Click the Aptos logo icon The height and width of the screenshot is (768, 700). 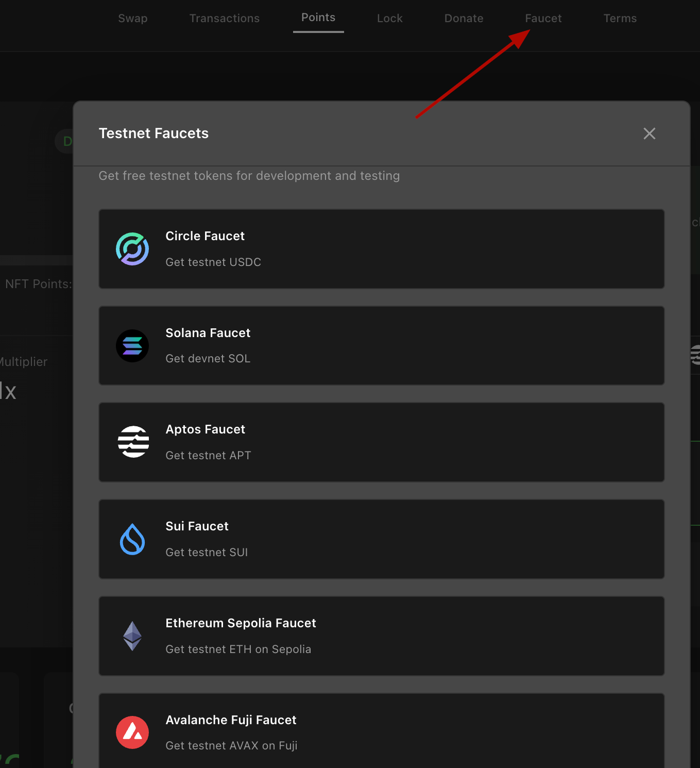[133, 442]
